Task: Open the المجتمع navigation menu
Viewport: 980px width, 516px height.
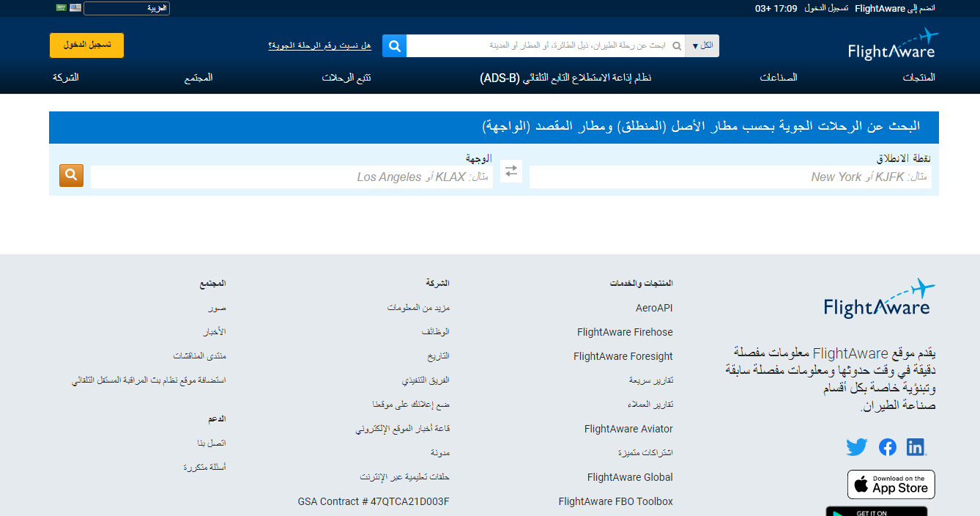Action: point(198,78)
